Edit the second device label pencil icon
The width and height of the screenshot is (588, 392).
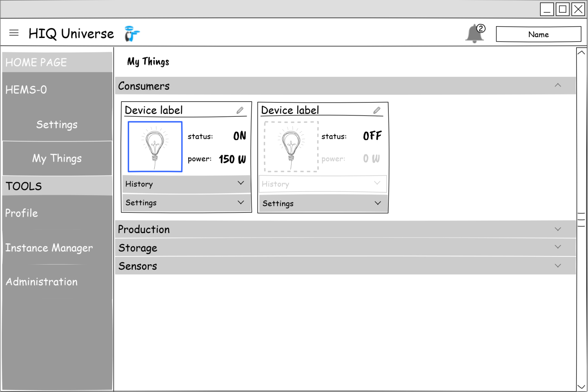(x=377, y=110)
